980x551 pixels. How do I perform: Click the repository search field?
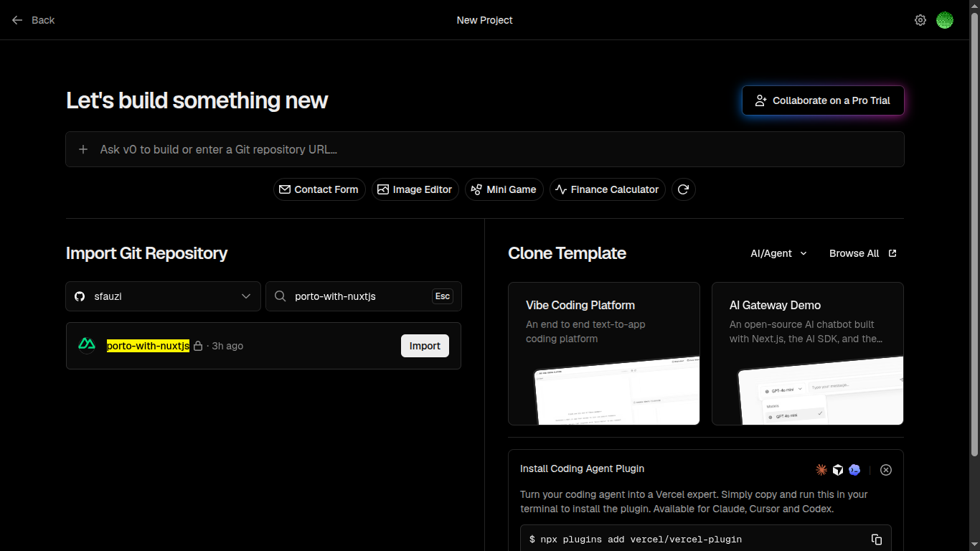(364, 296)
